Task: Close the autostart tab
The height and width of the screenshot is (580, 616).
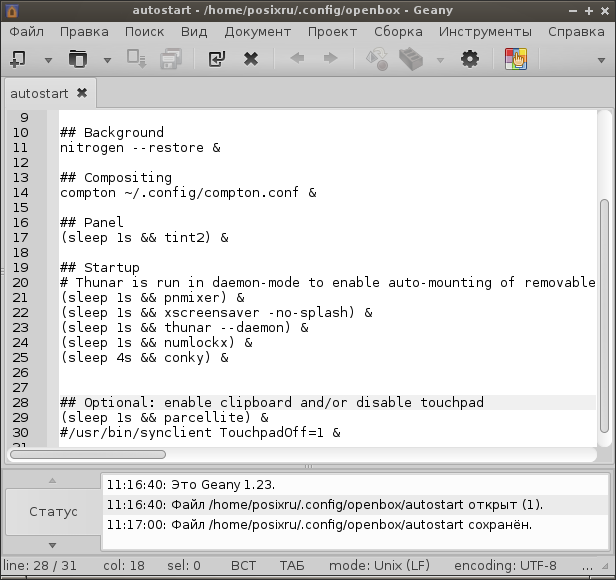Action: [x=82, y=93]
